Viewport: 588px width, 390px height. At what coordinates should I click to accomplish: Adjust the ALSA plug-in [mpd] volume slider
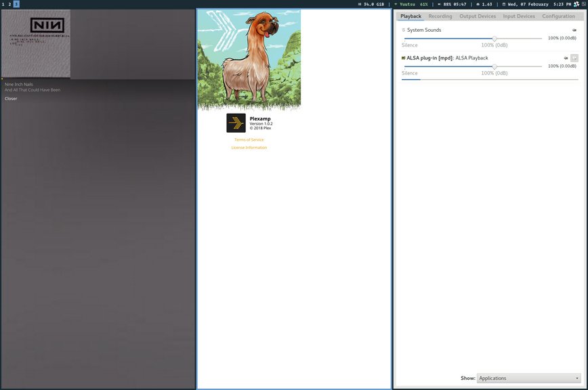point(474,66)
